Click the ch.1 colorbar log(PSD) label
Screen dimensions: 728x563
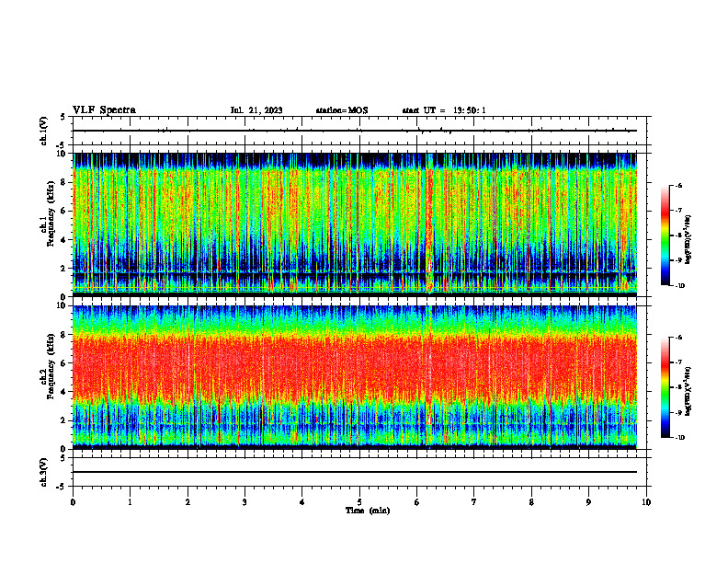tap(688, 240)
